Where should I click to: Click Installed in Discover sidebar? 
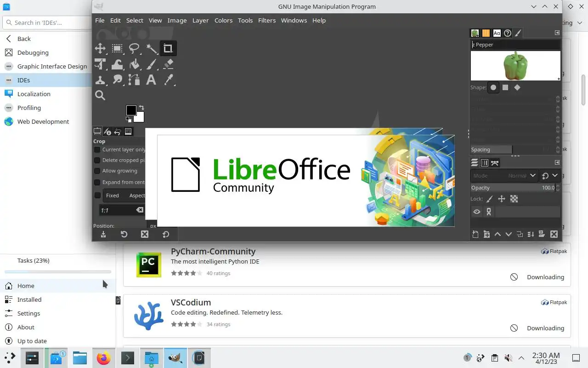29,299
